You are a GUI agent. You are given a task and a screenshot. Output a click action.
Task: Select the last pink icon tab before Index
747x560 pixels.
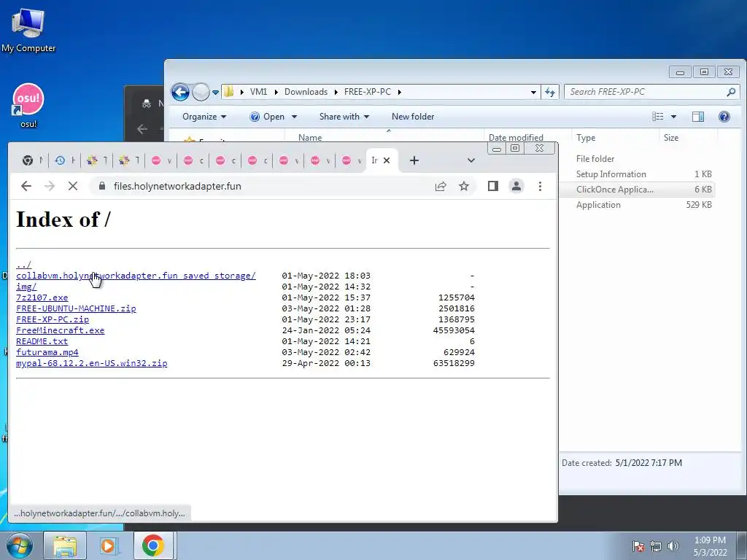(351, 160)
